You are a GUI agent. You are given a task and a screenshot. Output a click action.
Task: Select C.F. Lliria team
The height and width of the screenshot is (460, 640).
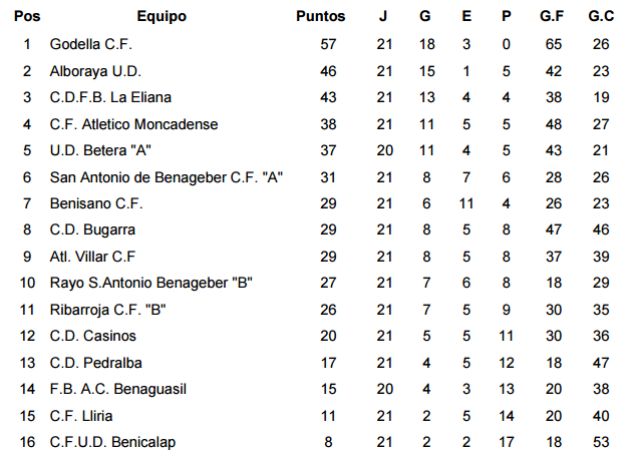(x=81, y=416)
